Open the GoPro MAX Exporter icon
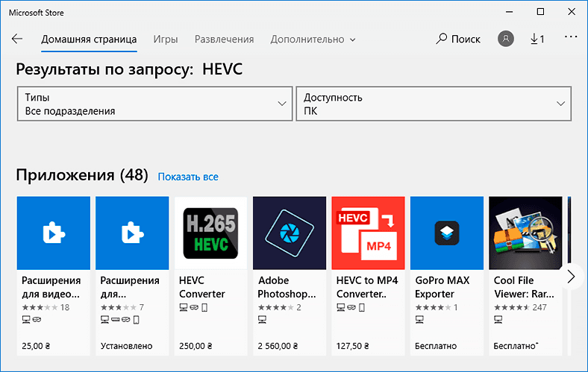Screen dimensions: 588x372 pyautogui.click(x=447, y=233)
